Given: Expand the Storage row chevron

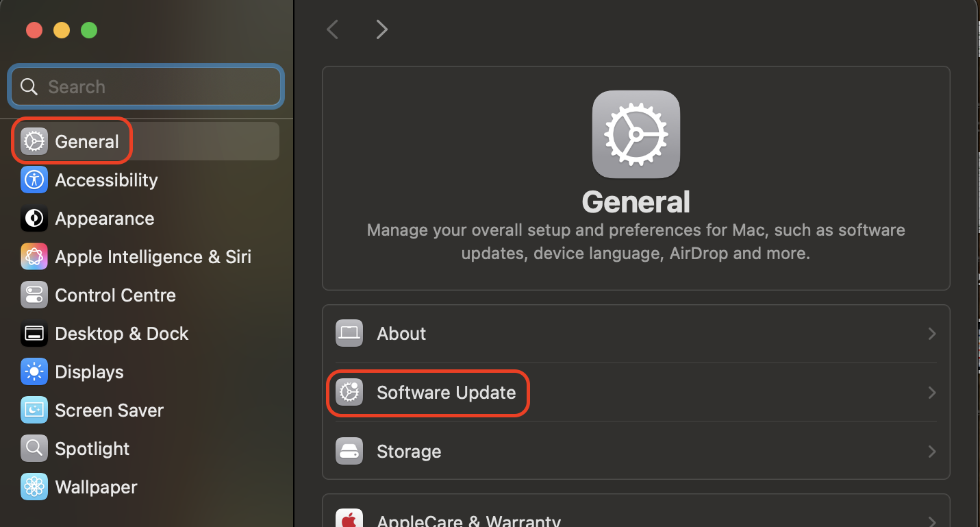Looking at the screenshot, I should click(931, 451).
